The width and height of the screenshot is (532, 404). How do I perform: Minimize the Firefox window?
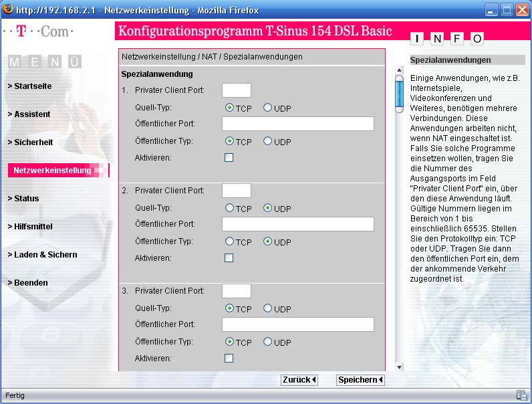pyautogui.click(x=491, y=10)
